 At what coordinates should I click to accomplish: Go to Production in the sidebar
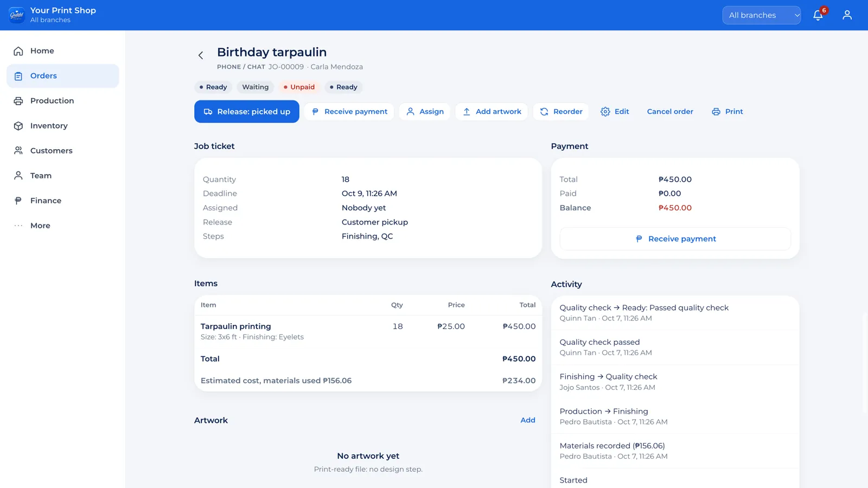coord(63,101)
